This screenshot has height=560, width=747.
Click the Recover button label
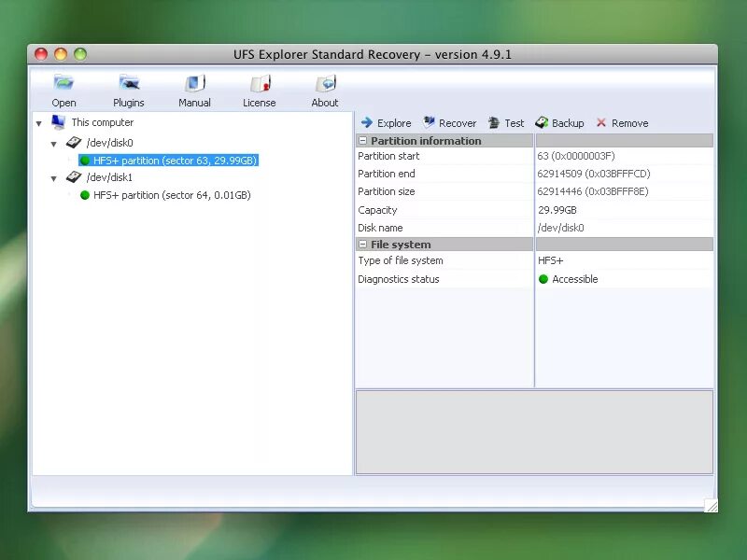coord(458,123)
